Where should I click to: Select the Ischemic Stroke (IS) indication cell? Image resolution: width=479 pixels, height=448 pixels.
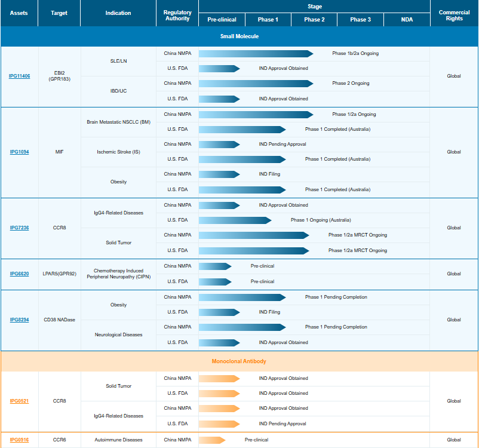click(118, 152)
